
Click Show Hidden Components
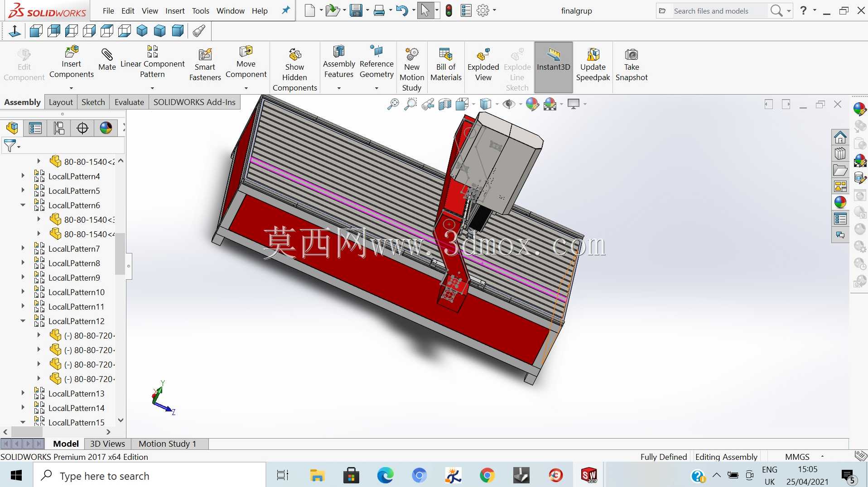pyautogui.click(x=295, y=69)
